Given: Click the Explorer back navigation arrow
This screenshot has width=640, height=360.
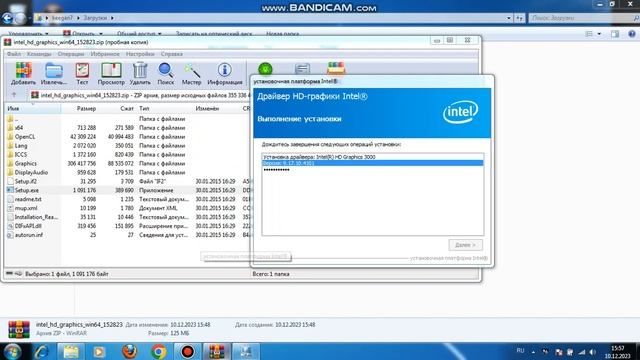Looking at the screenshot, I should [7, 18].
